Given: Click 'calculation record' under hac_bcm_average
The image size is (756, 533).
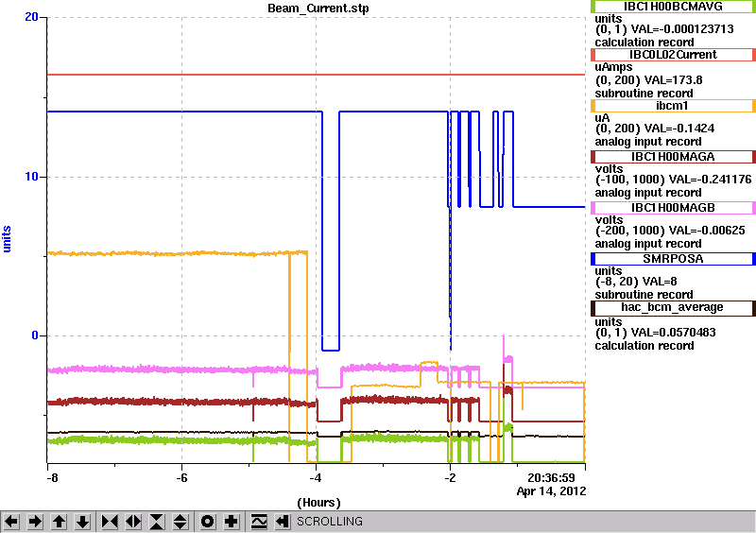Looking at the screenshot, I should point(644,346).
